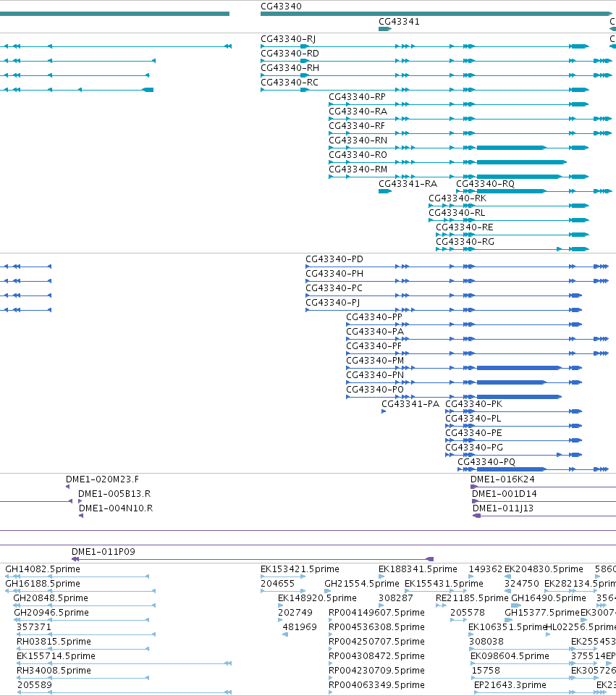
Task: Select protein label CG43340-PD
Action: [x=334, y=259]
